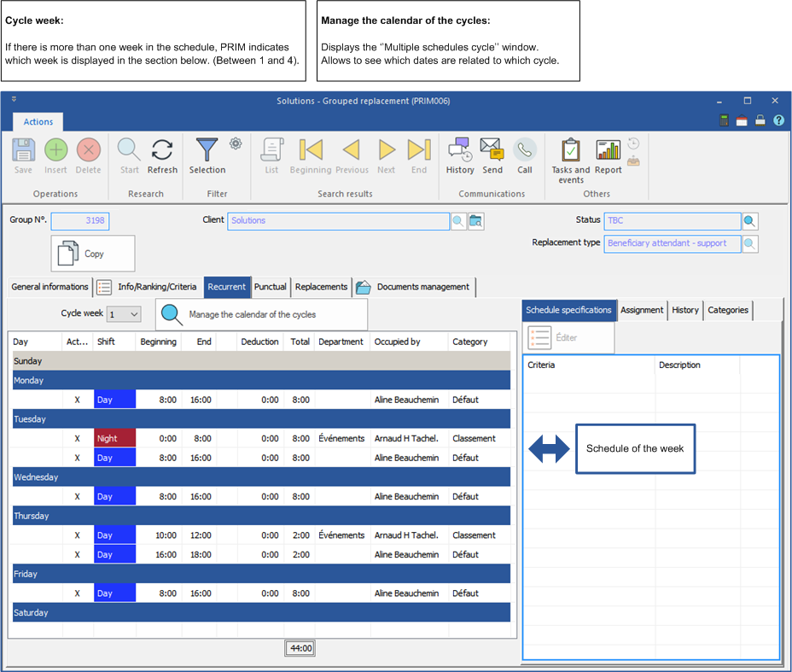The width and height of the screenshot is (792, 672).
Task: Open help with the question mark icon
Action: (779, 120)
